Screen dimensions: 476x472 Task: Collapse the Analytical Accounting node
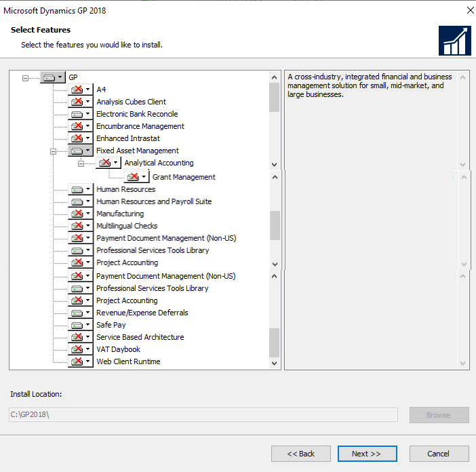pos(81,164)
